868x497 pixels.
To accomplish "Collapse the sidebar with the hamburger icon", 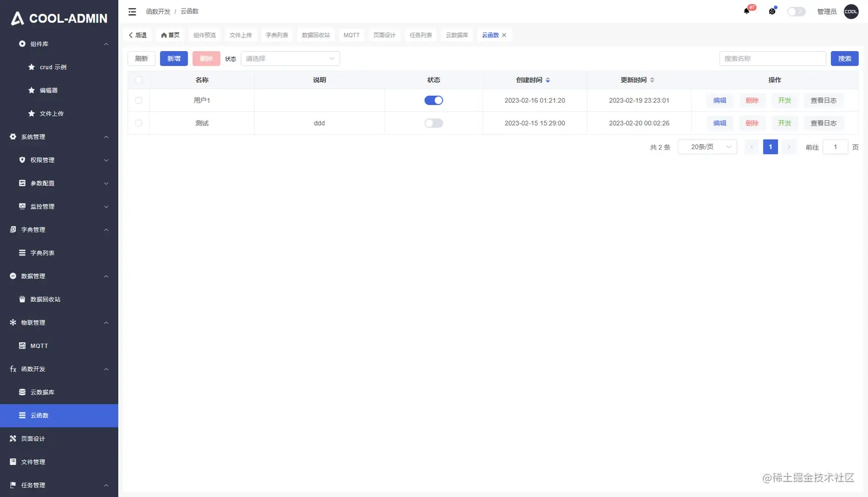I will pyautogui.click(x=132, y=11).
